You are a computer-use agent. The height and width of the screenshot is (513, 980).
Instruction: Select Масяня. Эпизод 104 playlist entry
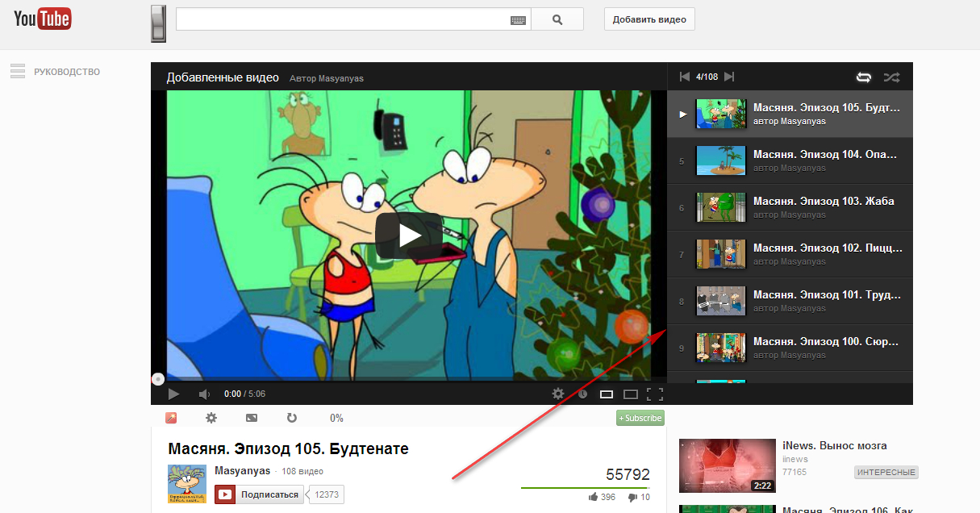click(x=790, y=161)
